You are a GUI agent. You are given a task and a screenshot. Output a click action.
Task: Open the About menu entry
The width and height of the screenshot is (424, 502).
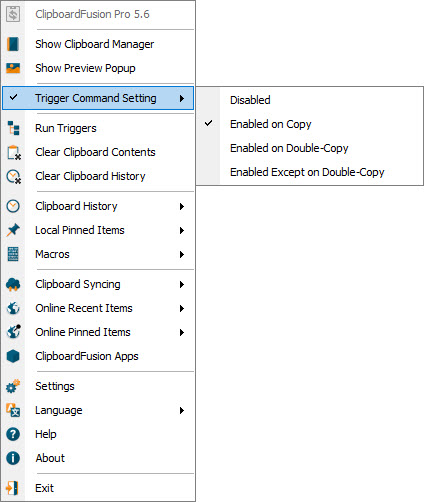tap(98, 458)
